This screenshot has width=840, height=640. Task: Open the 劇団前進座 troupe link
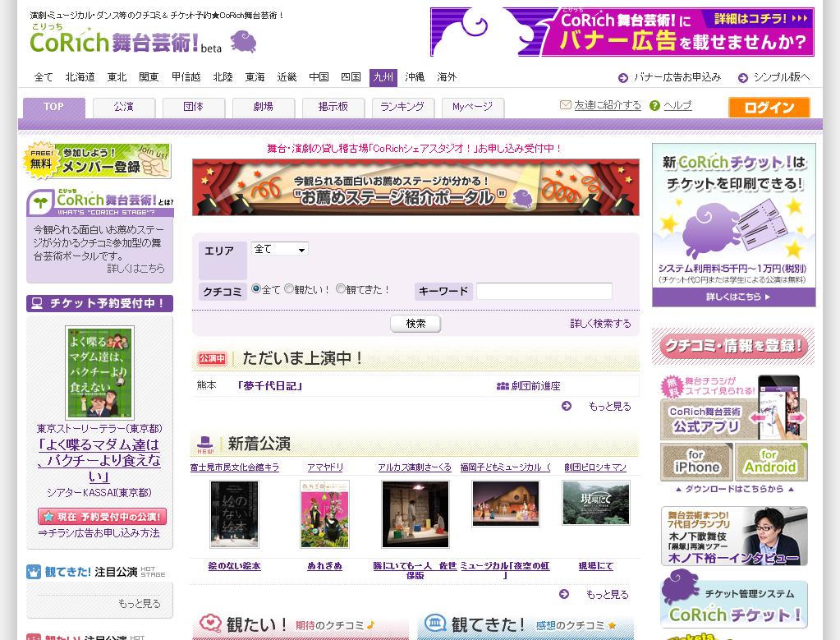[535, 386]
